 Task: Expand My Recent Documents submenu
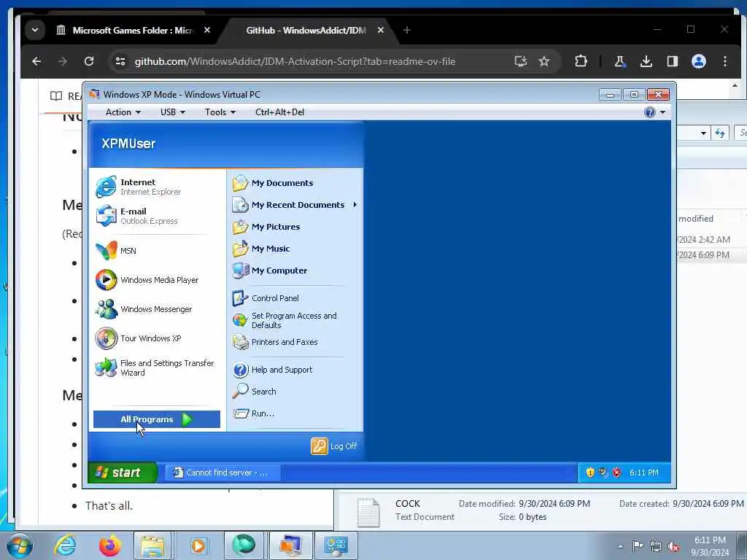tap(295, 205)
